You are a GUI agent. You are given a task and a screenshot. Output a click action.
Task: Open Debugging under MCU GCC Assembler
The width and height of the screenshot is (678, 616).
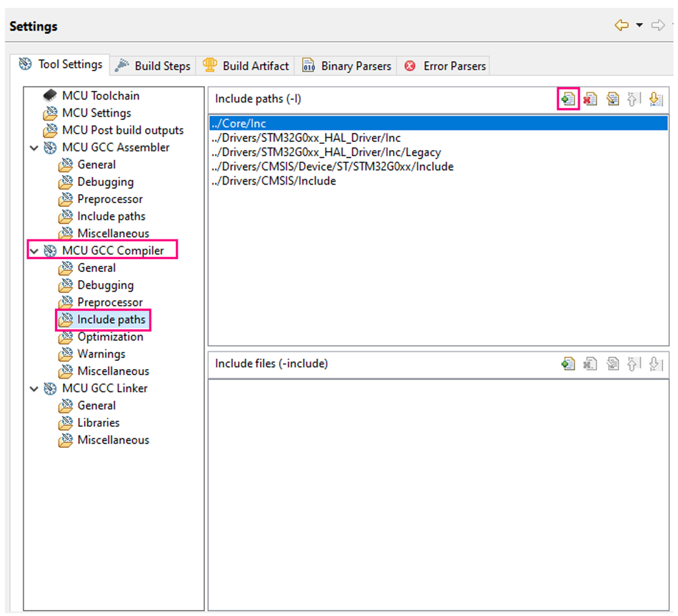pyautogui.click(x=96, y=182)
